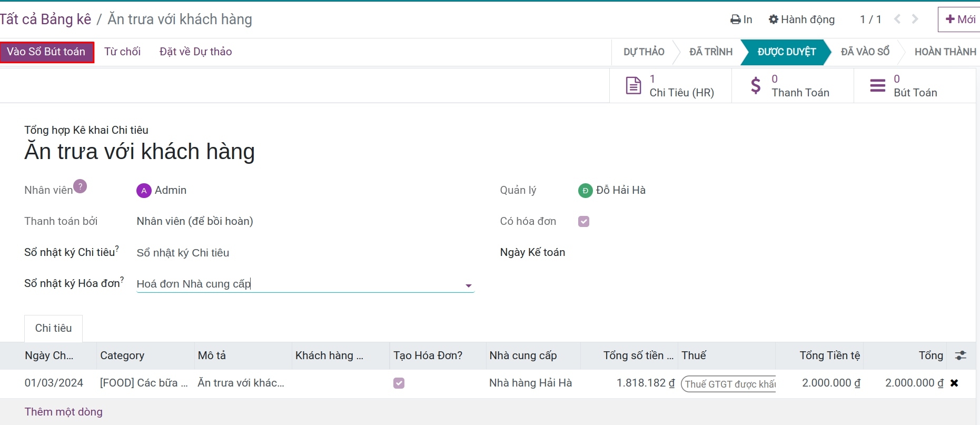Select the ĐÃ VÀO SỔ status stage
The width and height of the screenshot is (980, 425).
tap(865, 52)
